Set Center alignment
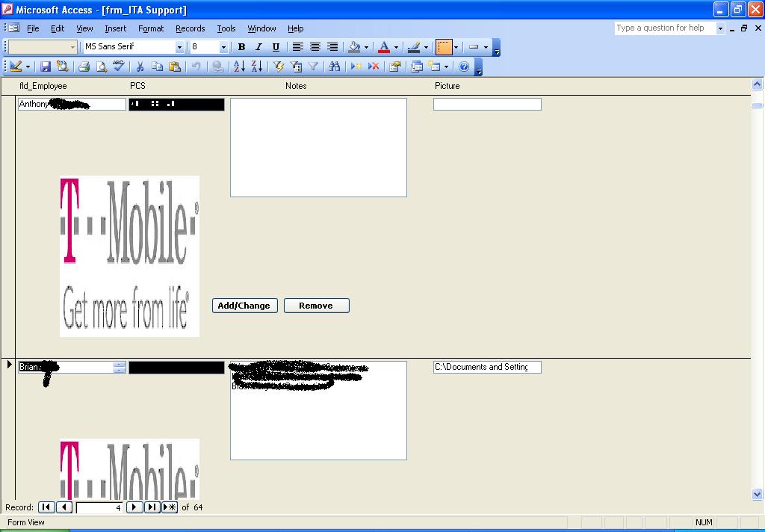This screenshot has width=765, height=532. pyautogui.click(x=315, y=47)
